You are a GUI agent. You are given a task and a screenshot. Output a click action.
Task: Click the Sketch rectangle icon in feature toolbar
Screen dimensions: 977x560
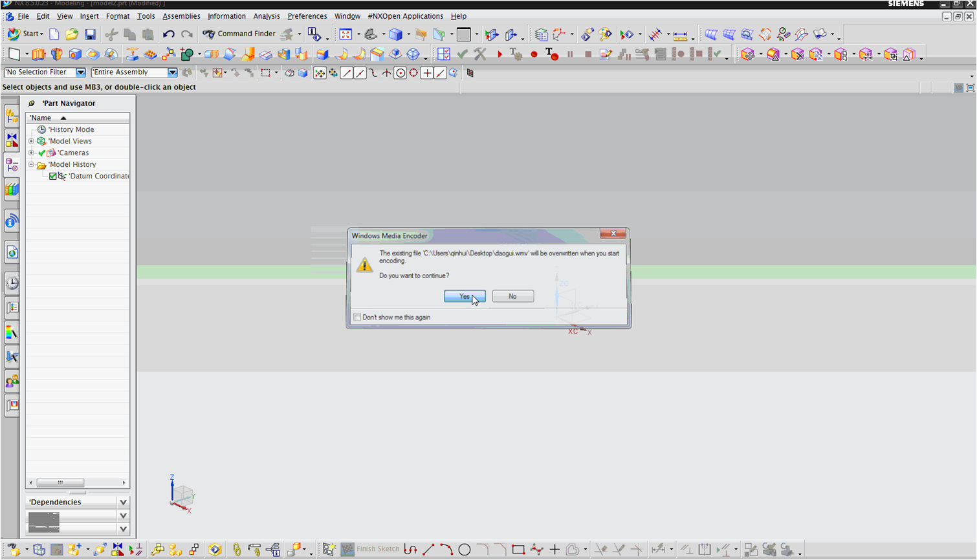click(x=14, y=54)
